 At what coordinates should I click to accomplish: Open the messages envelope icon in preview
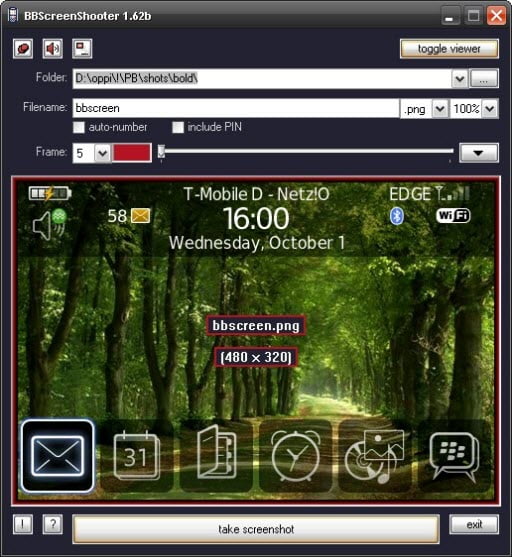58,456
